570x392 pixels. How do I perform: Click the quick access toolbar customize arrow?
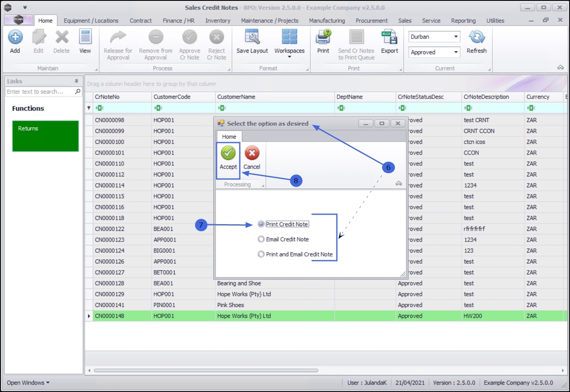25,7
